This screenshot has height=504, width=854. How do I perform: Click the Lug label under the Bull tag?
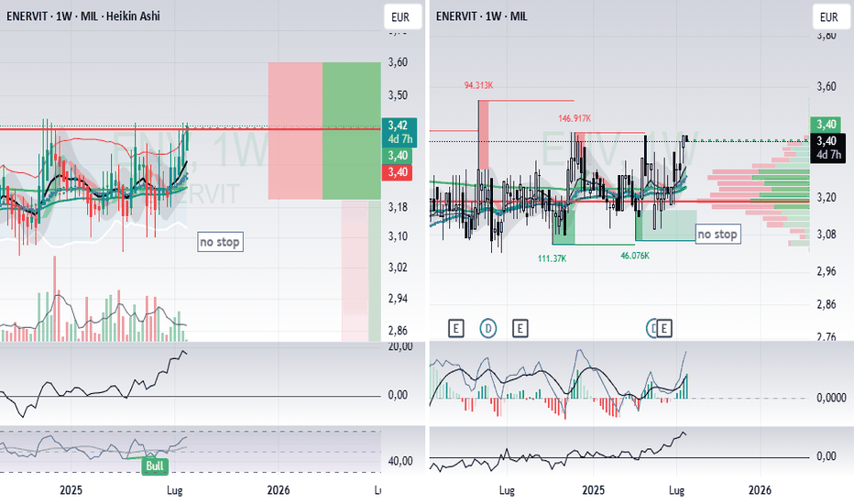174,491
